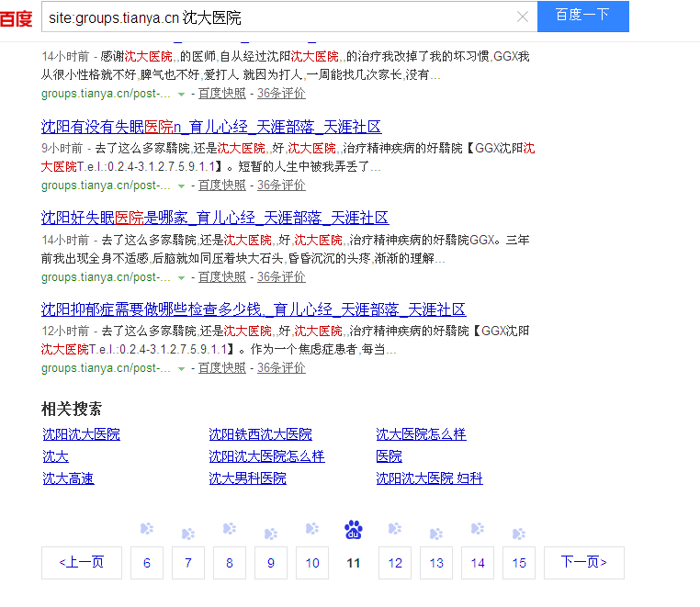Open related search 沈阳沈大医院
Screen dimensions: 700x607
pos(81,434)
